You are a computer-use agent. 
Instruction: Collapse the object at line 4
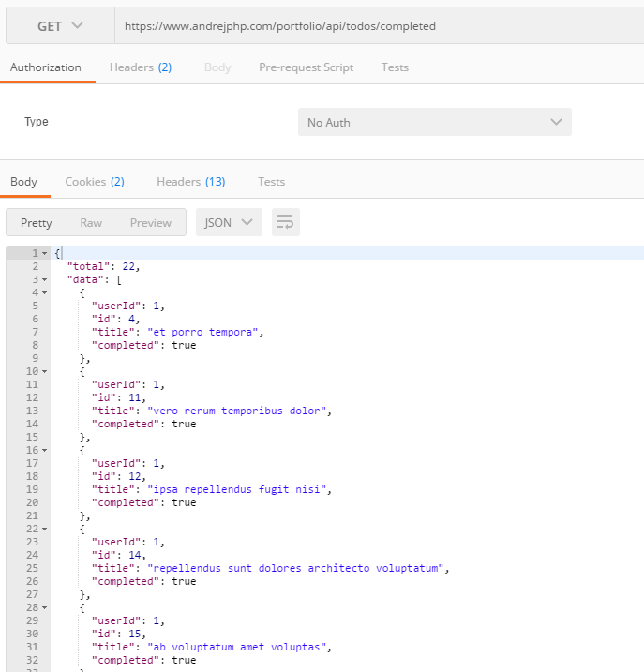coord(44,293)
